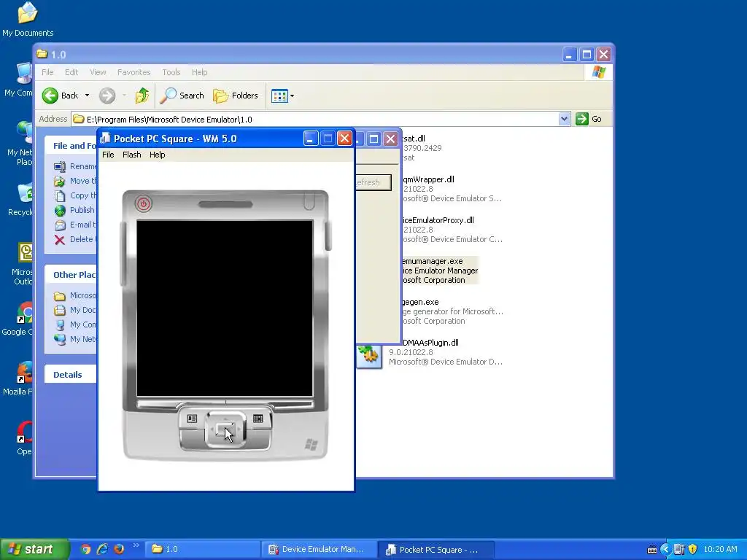Click the system tray clock showing 10:20 AM
747x560 pixels.
tap(720, 549)
